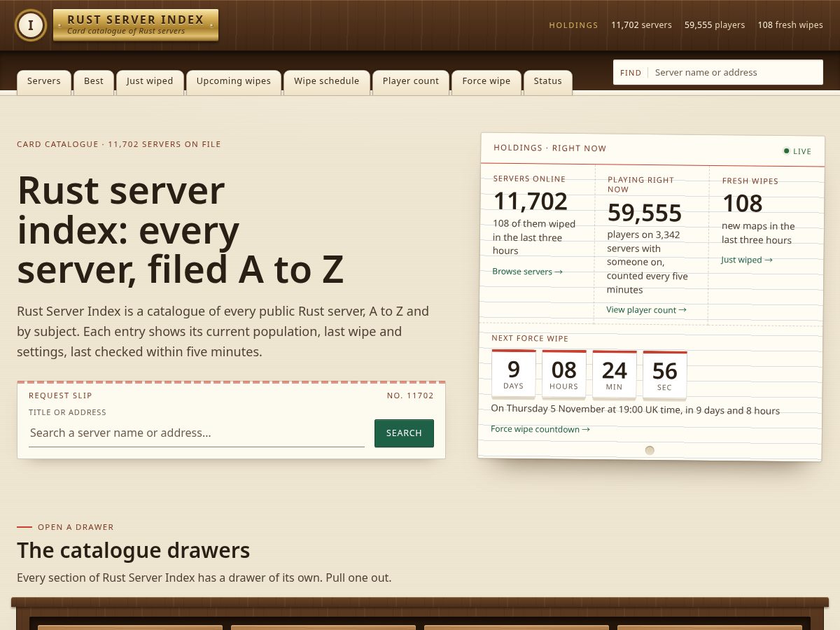Click the round 'I' logo badge
The height and width of the screenshot is (630, 840).
[x=30, y=25]
